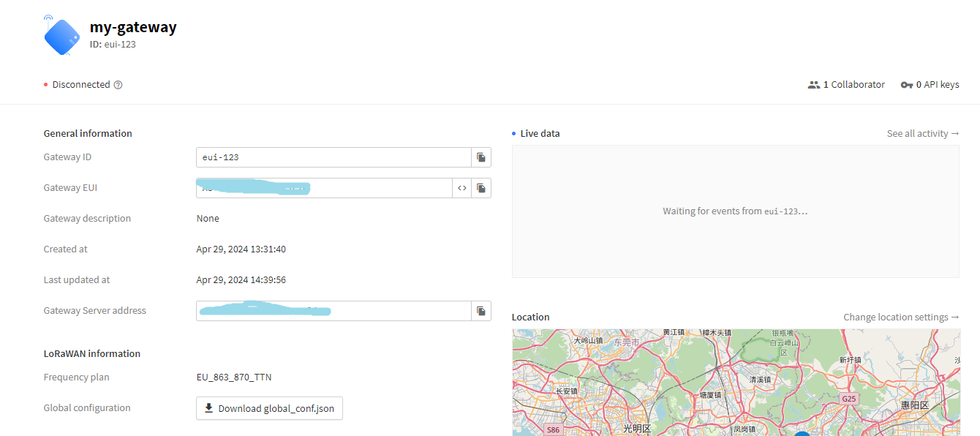
Task: Click the location map preview
Action: [736, 383]
